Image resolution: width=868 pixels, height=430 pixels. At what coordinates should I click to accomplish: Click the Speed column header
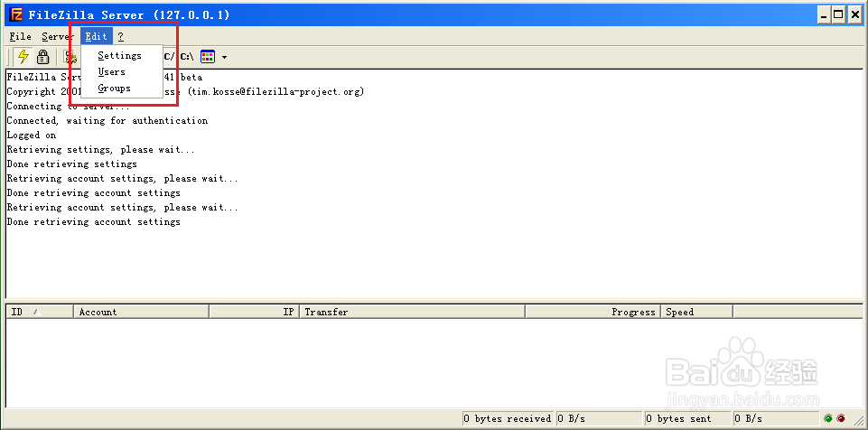[697, 313]
